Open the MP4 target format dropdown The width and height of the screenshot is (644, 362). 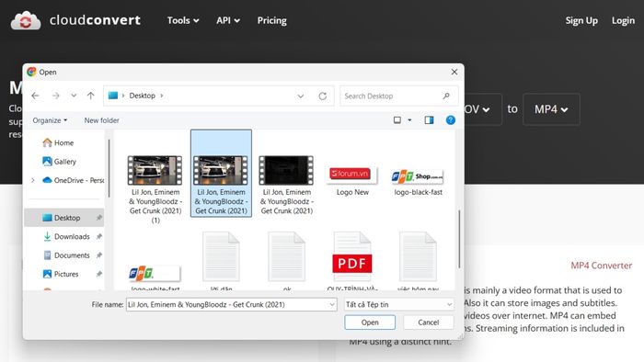[551, 109]
